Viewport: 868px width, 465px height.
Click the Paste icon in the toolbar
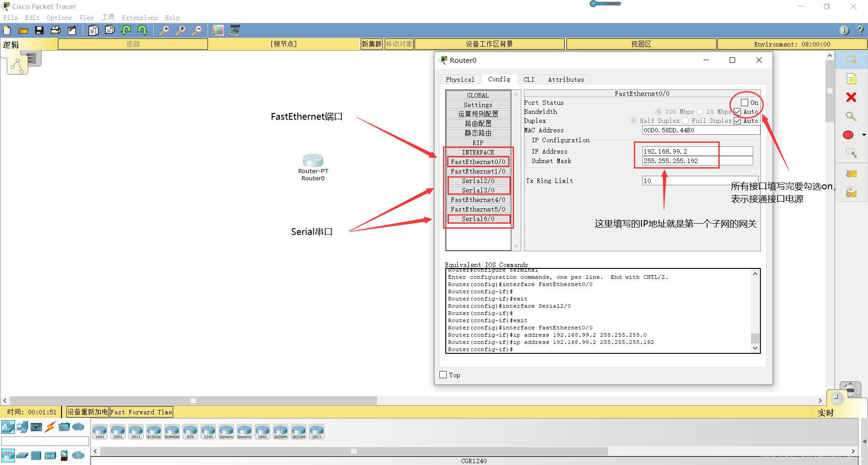pyautogui.click(x=110, y=30)
